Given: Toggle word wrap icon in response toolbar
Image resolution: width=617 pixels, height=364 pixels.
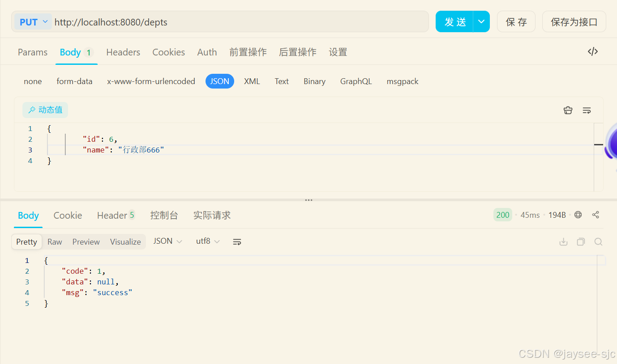Looking at the screenshot, I should 237,241.
